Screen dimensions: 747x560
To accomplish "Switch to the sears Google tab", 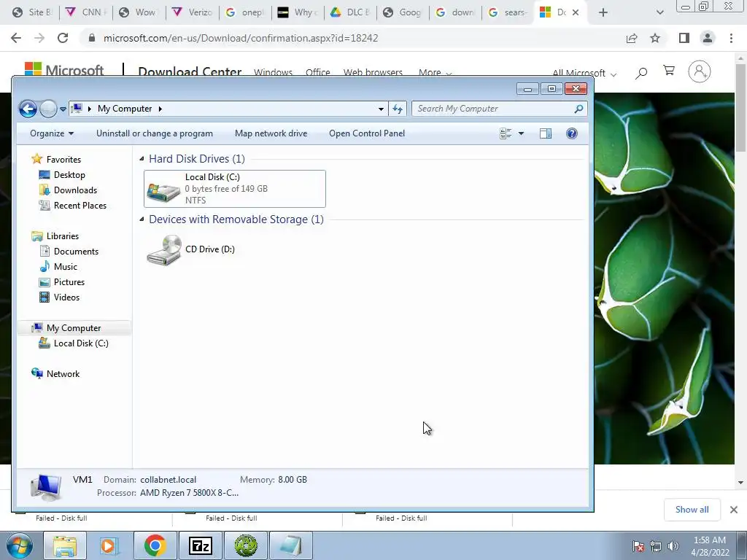I will coord(508,12).
